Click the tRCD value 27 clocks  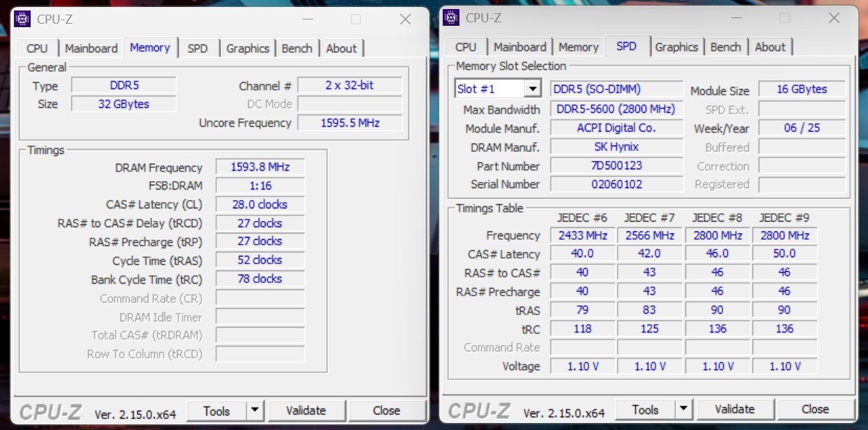click(260, 223)
